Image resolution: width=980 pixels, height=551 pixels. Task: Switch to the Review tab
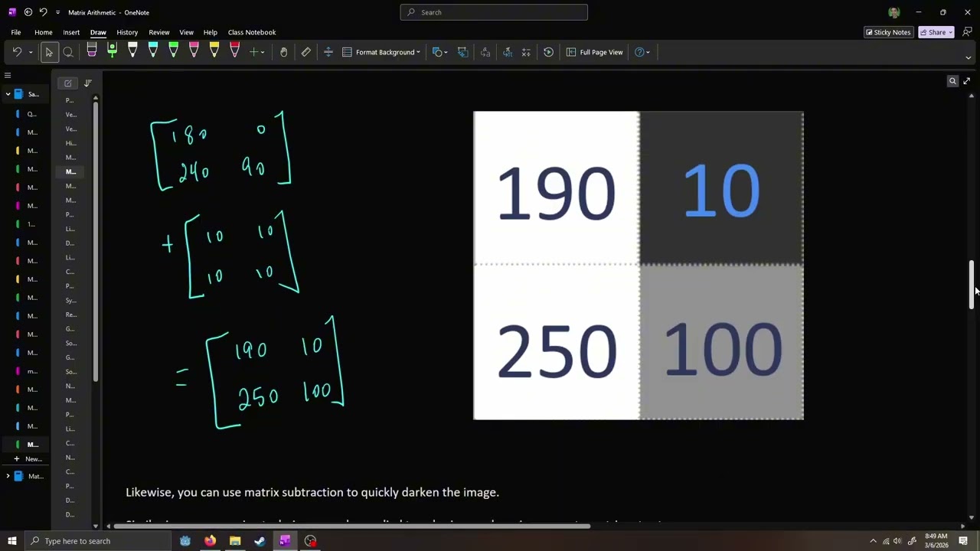tap(159, 32)
